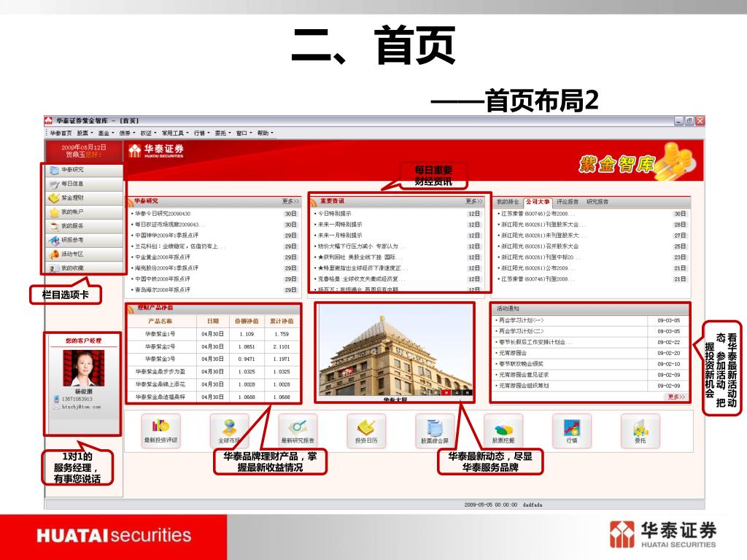The image size is (747, 560).
Task: Click the manager's phone number 13671063913
Action: [77, 399]
